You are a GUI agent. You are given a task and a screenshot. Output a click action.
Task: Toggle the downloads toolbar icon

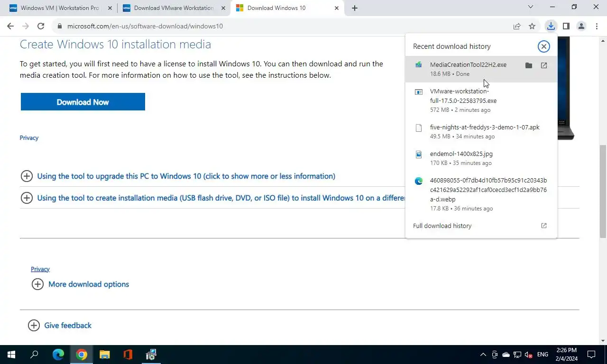point(551,26)
